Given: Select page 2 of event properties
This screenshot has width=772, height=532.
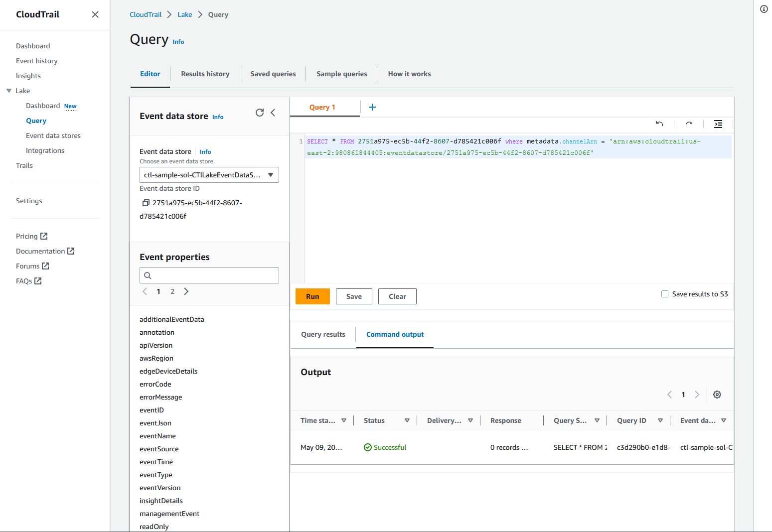Looking at the screenshot, I should coord(172,291).
